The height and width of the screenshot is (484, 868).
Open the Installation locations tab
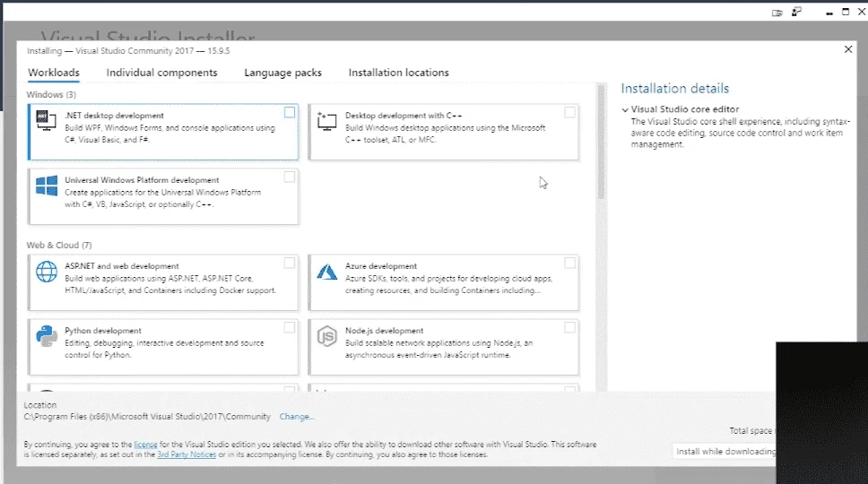[398, 73]
